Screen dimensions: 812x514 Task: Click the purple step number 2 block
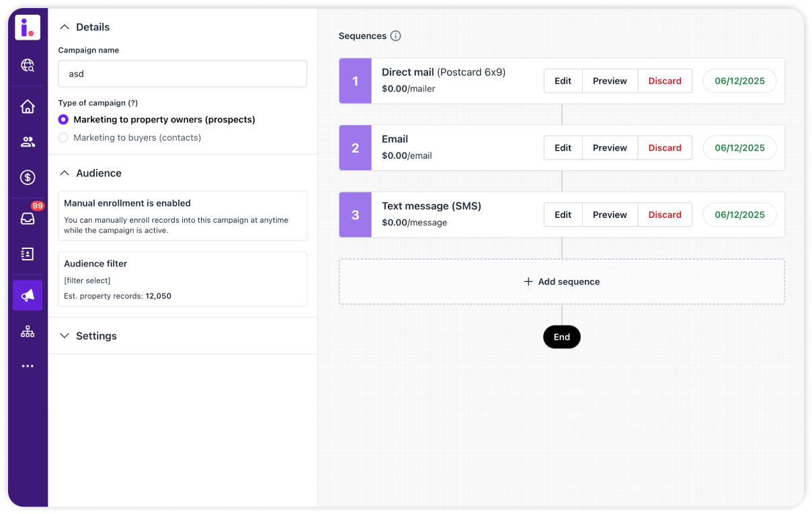356,148
